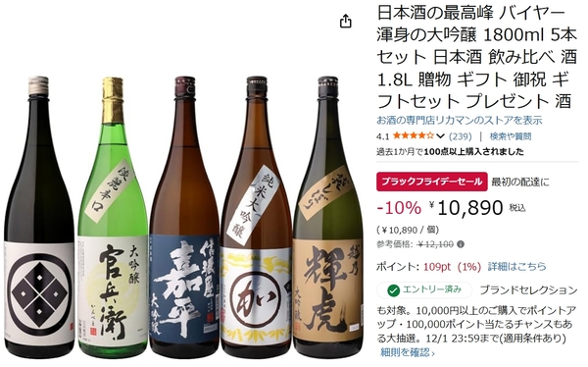Visit お酒の専門店リカマン store link
This screenshot has width=588, height=367.
(x=460, y=120)
